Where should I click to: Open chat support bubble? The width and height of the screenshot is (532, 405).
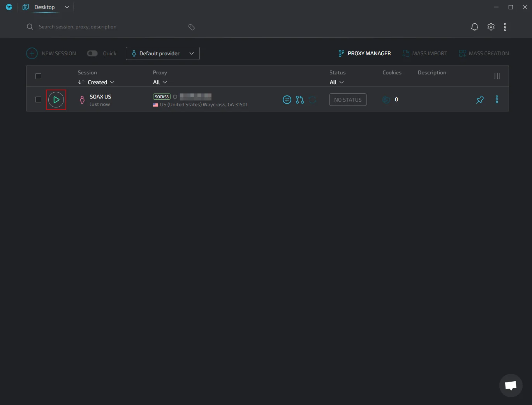tap(511, 386)
